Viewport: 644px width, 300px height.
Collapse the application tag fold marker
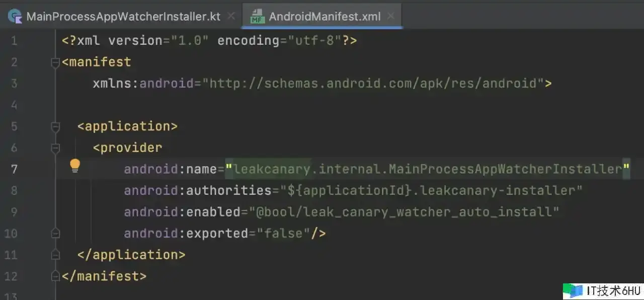pos(55,126)
